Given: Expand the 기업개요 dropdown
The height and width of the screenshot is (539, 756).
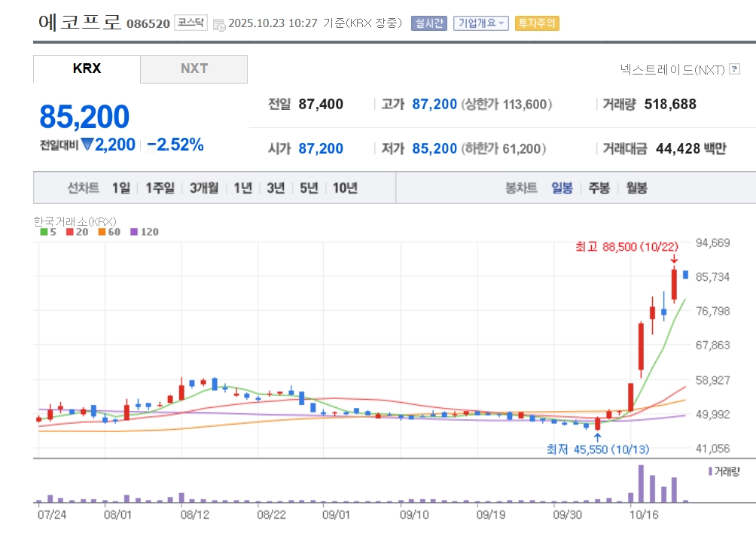Looking at the screenshot, I should pyautogui.click(x=482, y=23).
